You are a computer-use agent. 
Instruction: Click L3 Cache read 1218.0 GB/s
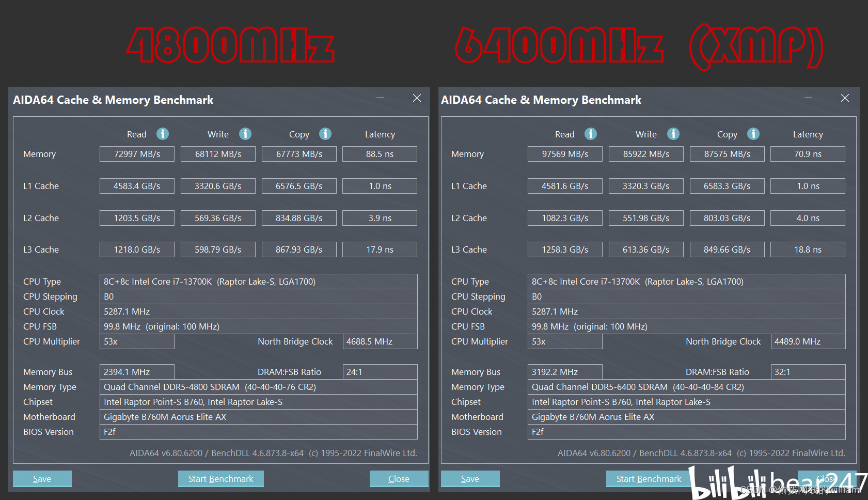[137, 249]
